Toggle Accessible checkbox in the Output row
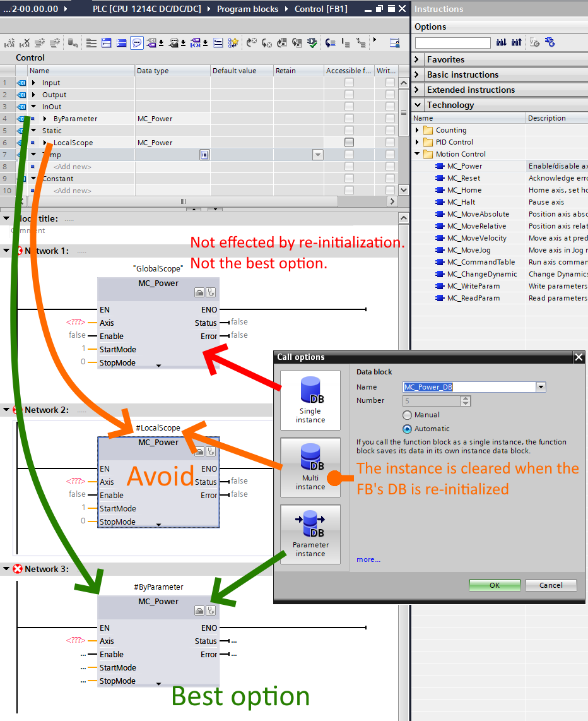The width and height of the screenshot is (588, 721). pos(349,94)
